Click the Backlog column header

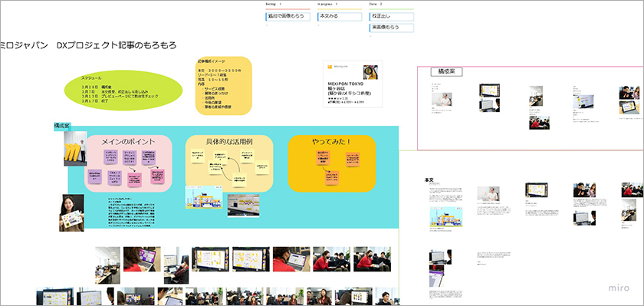(x=274, y=4)
